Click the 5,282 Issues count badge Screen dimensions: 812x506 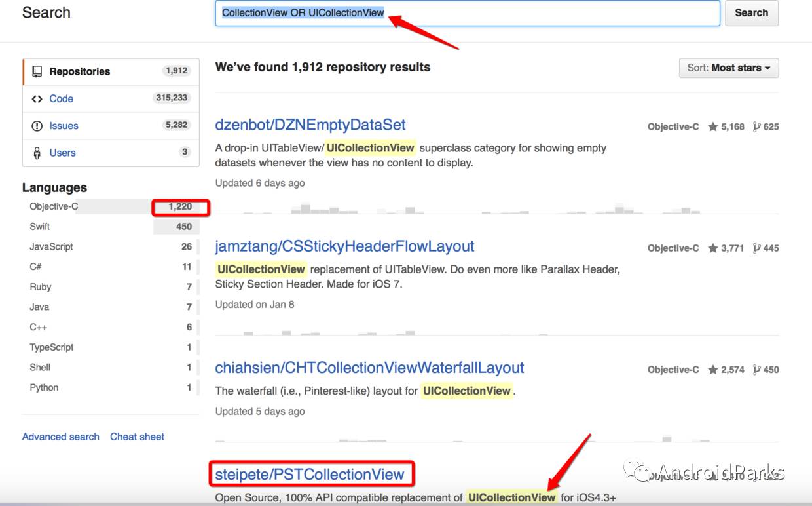click(x=177, y=125)
